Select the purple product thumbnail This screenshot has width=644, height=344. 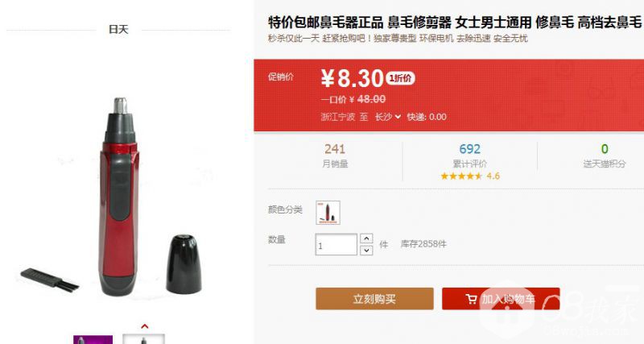93,339
